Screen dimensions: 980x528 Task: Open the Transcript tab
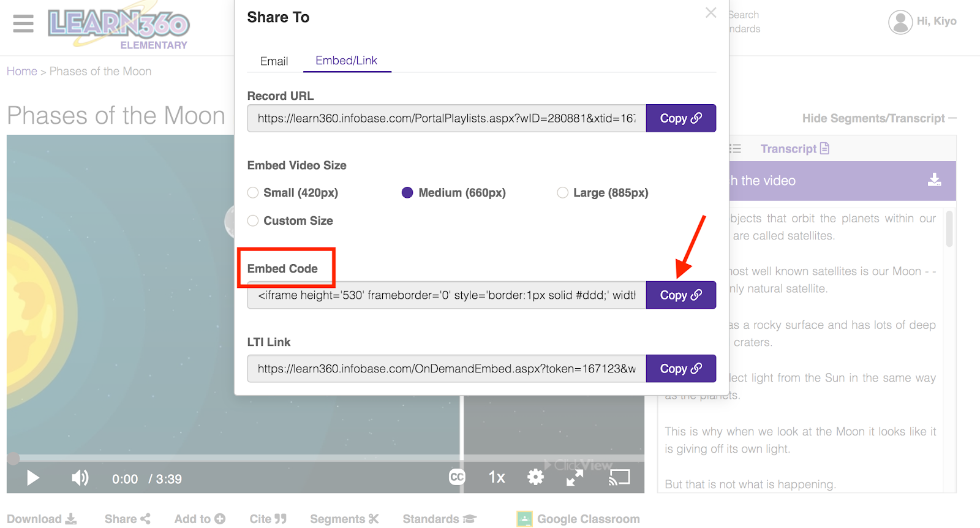794,149
